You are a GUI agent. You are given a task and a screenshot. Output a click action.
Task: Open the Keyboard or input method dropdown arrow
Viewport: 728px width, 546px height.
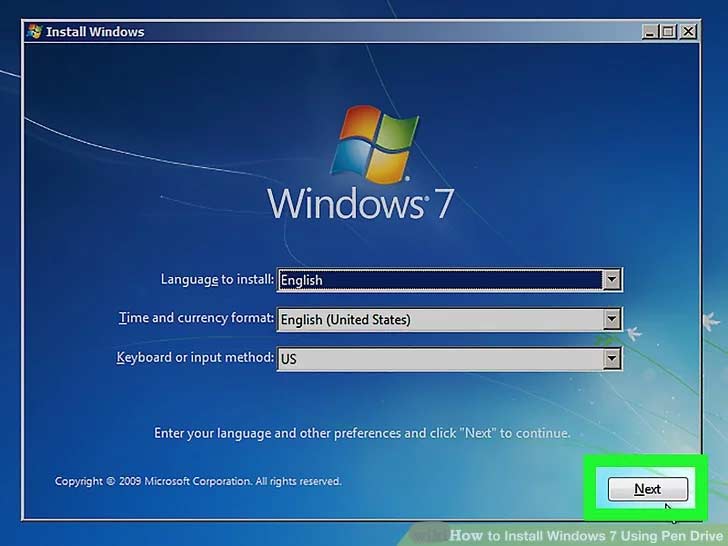pos(611,358)
